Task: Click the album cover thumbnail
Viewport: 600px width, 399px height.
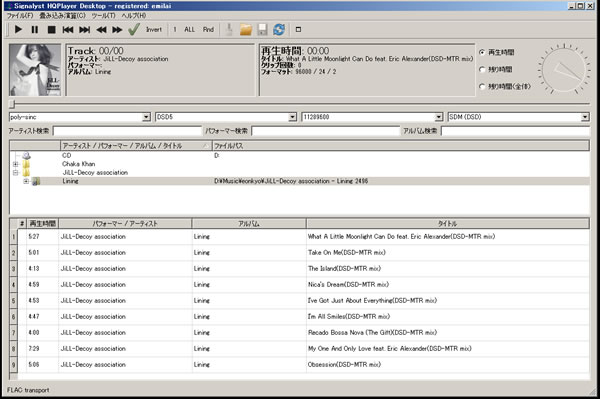Action: pyautogui.click(x=35, y=70)
